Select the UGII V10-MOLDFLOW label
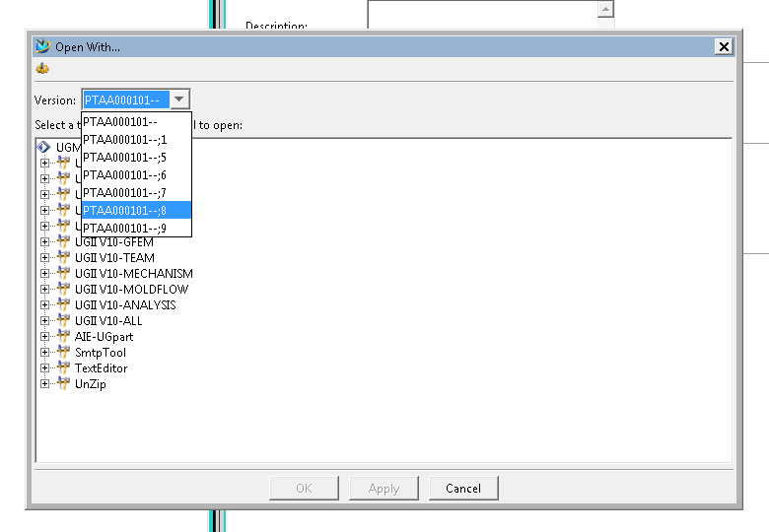The image size is (769, 532). [132, 289]
